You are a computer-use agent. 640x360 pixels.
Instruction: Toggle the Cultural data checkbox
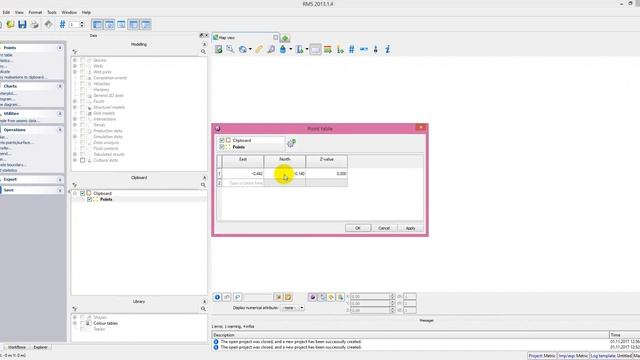(82, 160)
